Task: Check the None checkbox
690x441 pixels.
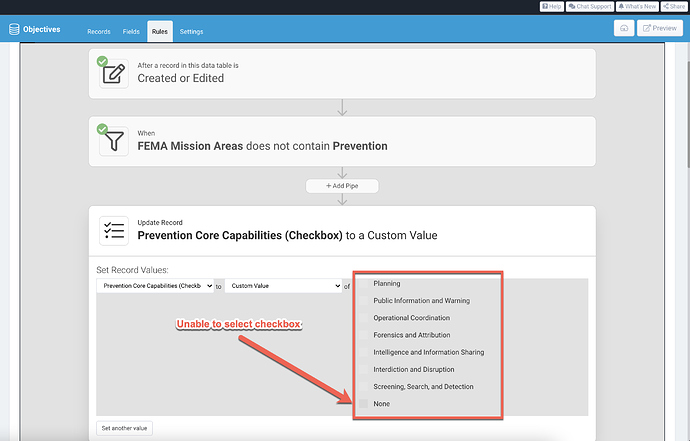Action: click(x=363, y=404)
